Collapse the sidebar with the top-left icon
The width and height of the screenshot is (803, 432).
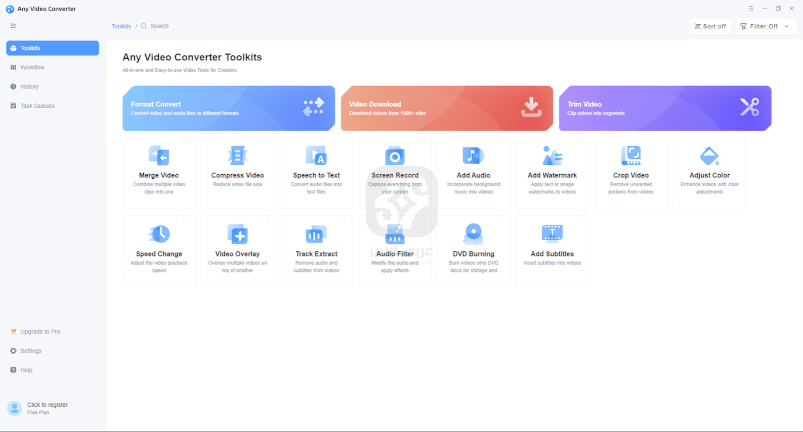tap(13, 26)
